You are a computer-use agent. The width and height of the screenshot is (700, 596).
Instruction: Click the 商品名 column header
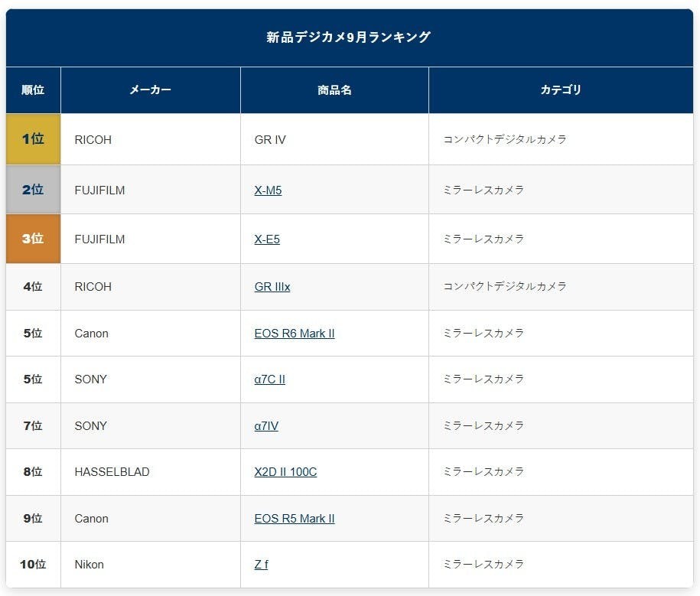coord(334,90)
